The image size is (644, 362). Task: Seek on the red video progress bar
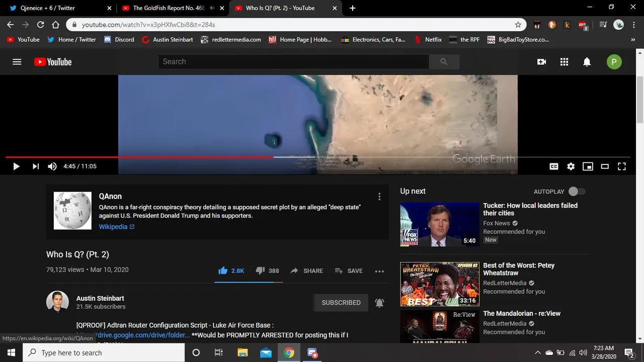318,157
